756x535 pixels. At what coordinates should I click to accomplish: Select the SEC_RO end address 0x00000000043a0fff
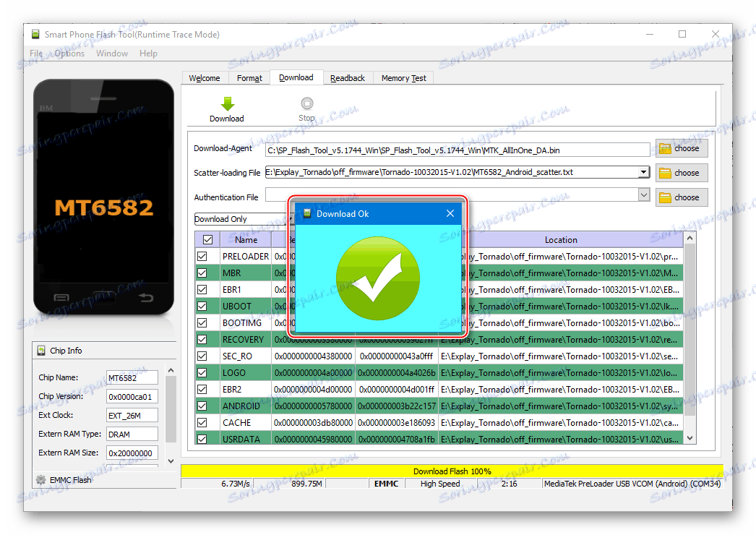click(x=397, y=356)
